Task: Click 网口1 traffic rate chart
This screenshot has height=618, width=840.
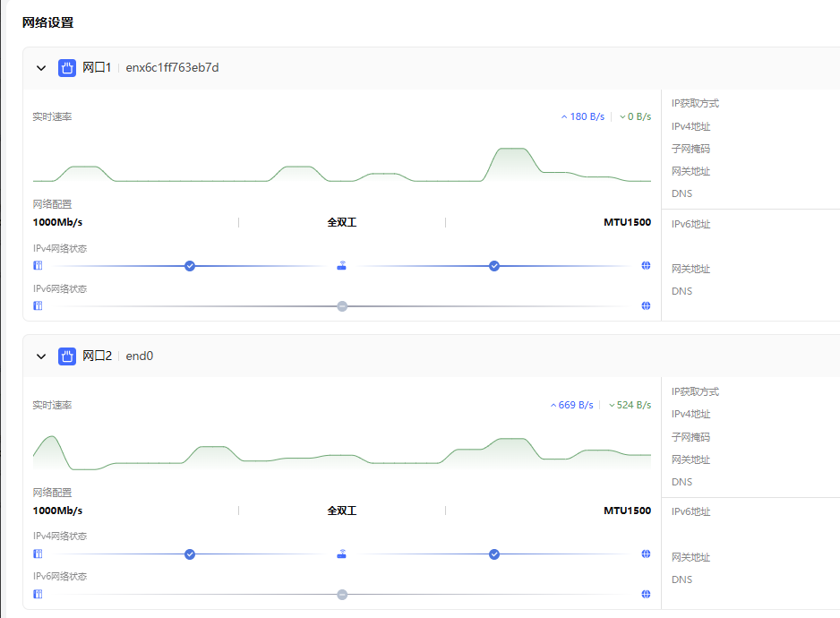Action: (342, 165)
